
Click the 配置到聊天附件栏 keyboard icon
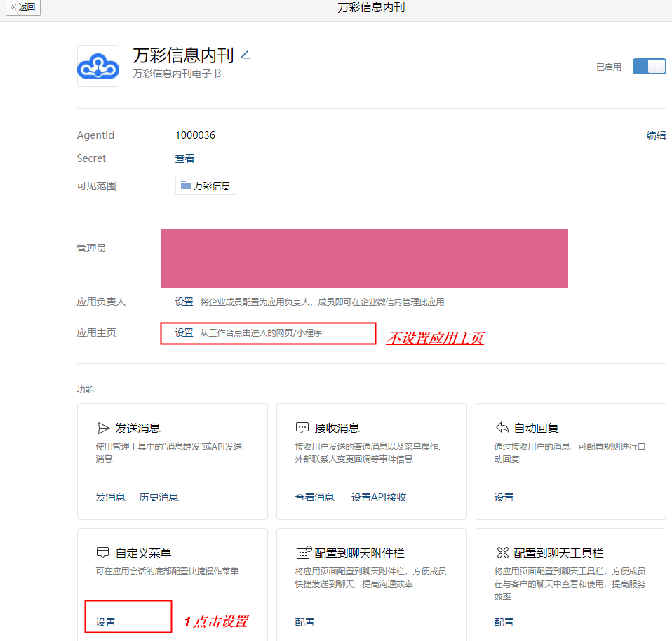point(304,553)
